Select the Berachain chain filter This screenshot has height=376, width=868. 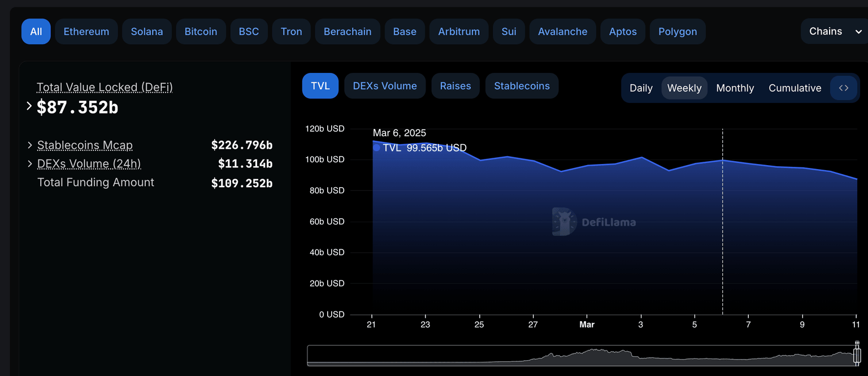(x=348, y=32)
